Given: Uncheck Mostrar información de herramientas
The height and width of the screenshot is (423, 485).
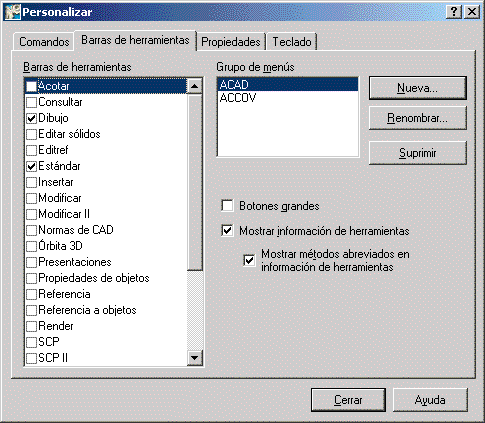Looking at the screenshot, I should click(x=227, y=231).
